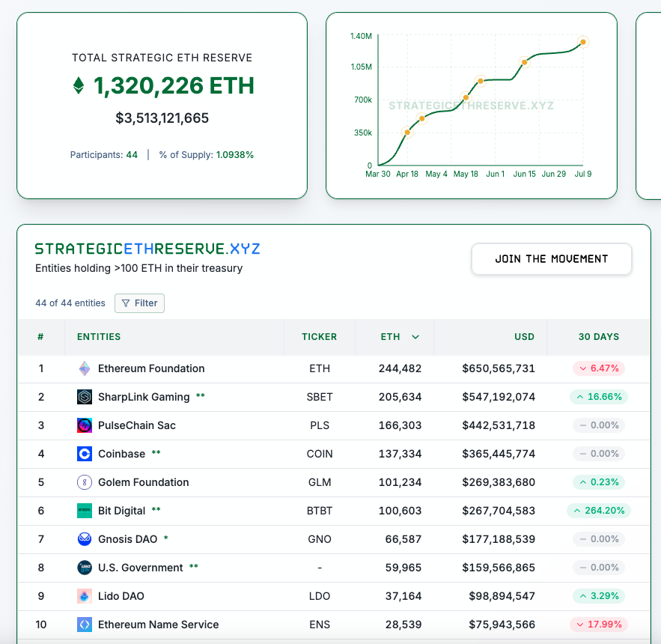Screen dimensions: 661x644
Task: Click the Lido DAO 3.29% change badge
Action: 599,596
